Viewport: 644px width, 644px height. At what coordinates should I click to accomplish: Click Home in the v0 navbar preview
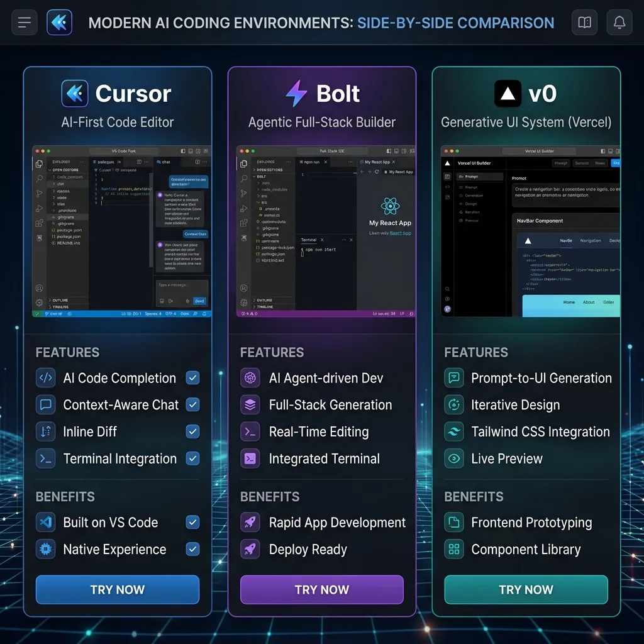(569, 303)
